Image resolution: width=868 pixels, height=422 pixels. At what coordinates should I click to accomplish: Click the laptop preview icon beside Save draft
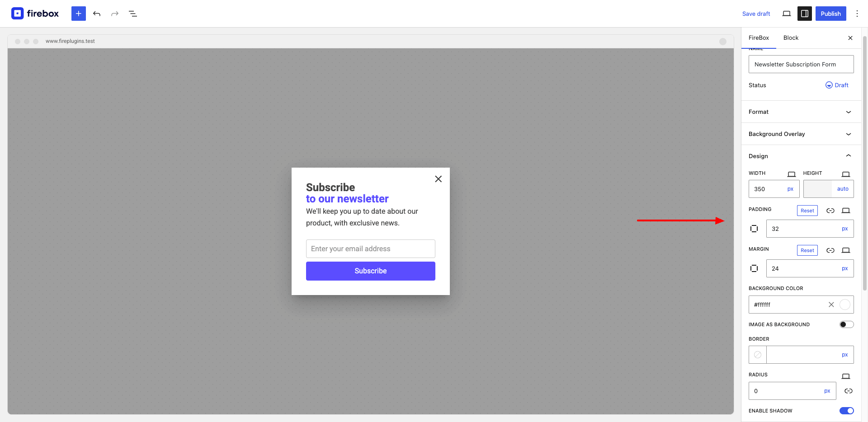[787, 14]
